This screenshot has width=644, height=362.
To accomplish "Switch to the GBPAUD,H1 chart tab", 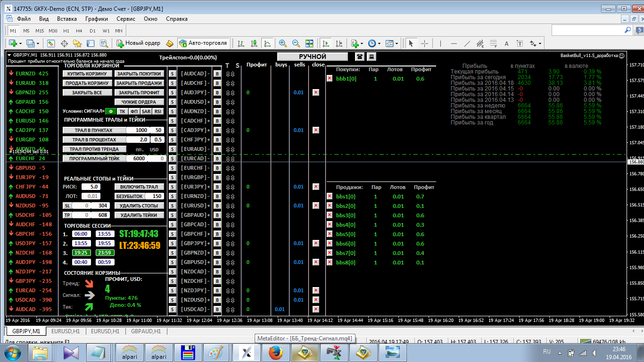I will pyautogui.click(x=146, y=331).
